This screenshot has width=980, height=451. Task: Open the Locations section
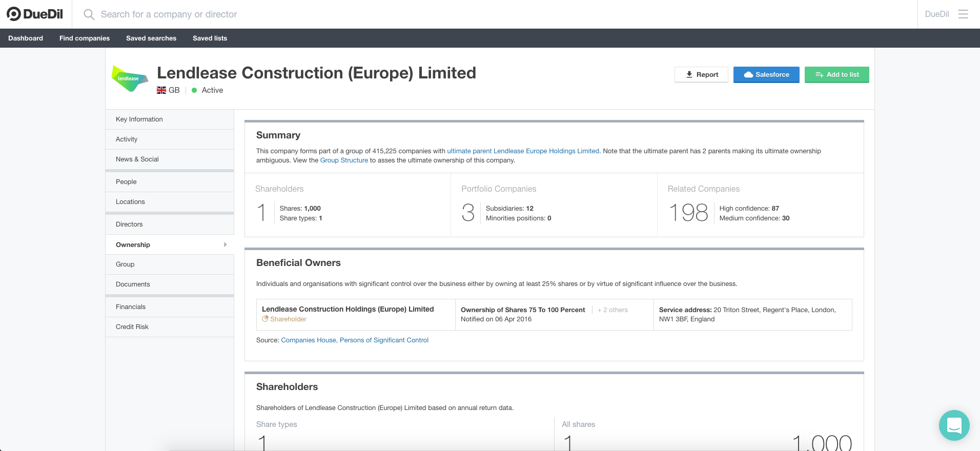coord(170,202)
